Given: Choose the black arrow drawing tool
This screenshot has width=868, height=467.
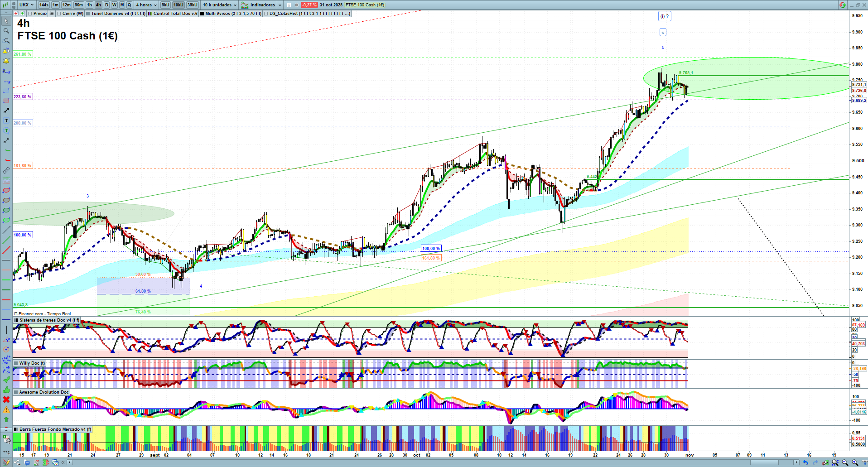Looking at the screenshot, I should (6, 111).
